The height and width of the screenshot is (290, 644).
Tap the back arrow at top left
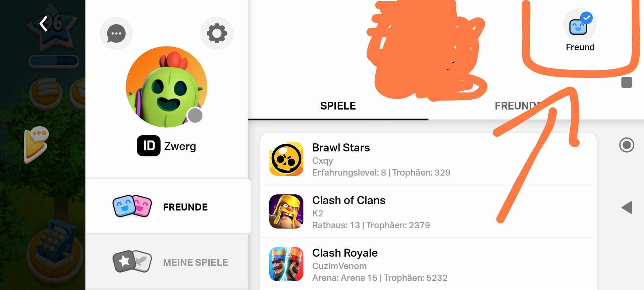coord(44,24)
